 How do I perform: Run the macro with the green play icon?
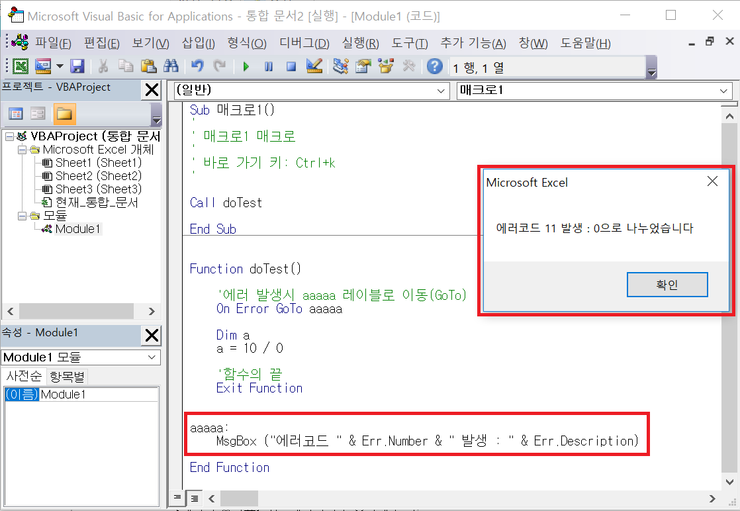[x=246, y=66]
